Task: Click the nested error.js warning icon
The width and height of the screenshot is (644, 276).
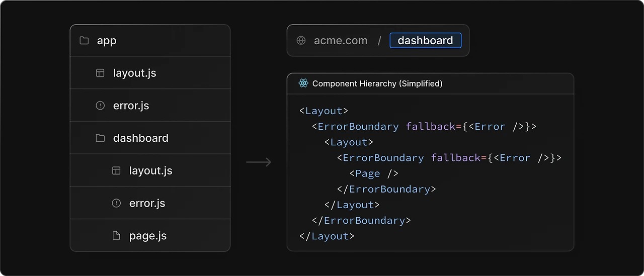Action: click(x=116, y=203)
